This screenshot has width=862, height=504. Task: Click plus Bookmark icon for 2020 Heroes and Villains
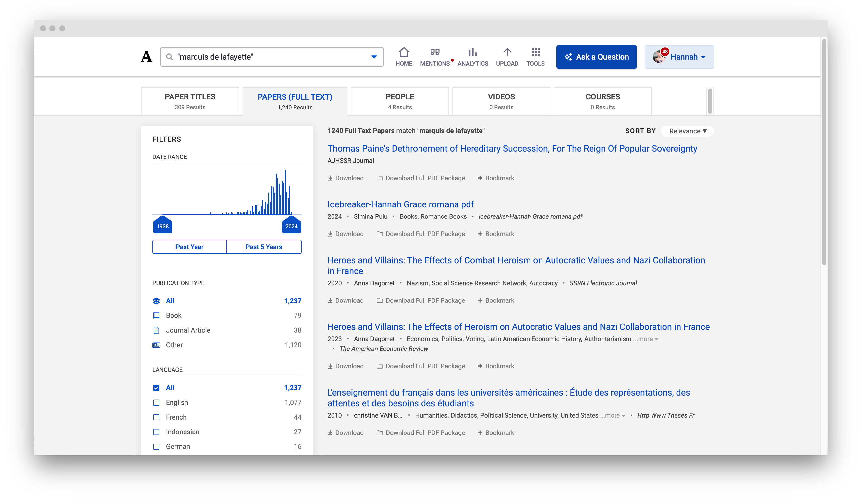(480, 300)
